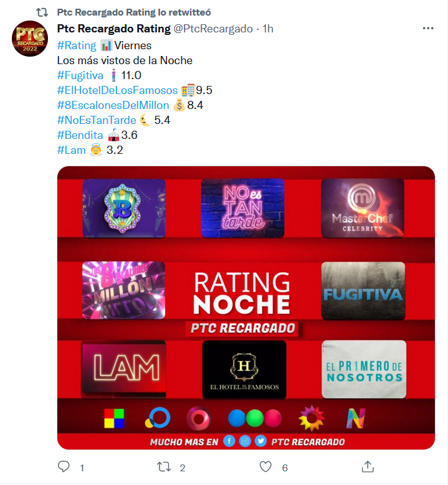
Task: Open the share upload icon
Action: pos(368,467)
